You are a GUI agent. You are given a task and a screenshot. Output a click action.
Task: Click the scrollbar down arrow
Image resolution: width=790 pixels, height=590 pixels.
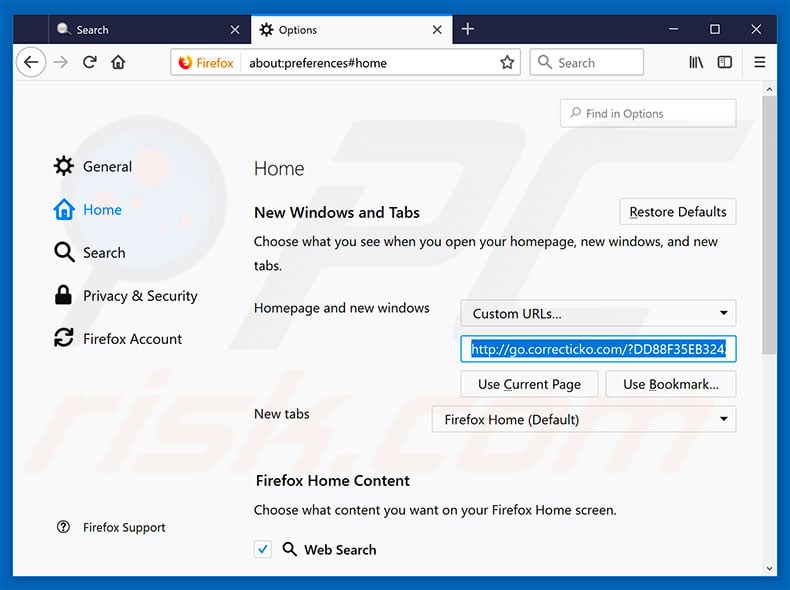(769, 569)
